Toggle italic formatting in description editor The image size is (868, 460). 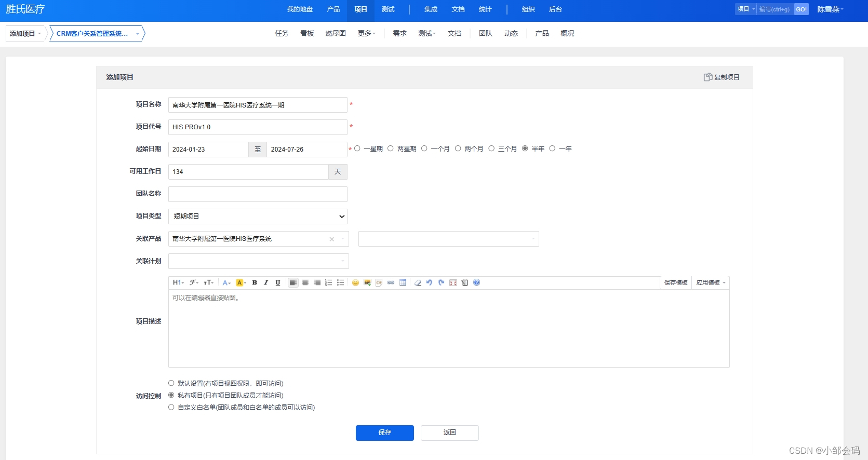coord(266,282)
